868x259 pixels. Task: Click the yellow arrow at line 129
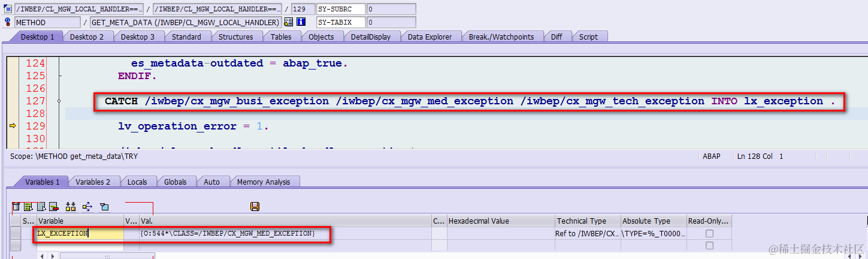tap(13, 126)
